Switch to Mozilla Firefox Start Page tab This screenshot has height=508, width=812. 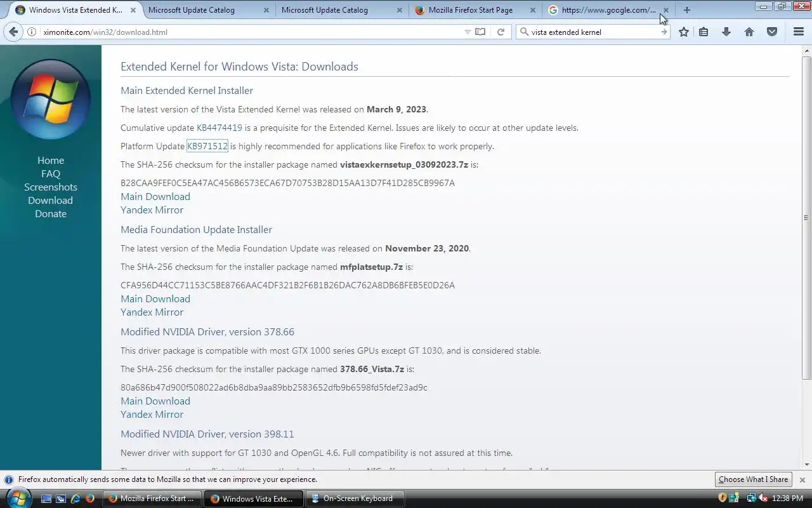pos(475,10)
